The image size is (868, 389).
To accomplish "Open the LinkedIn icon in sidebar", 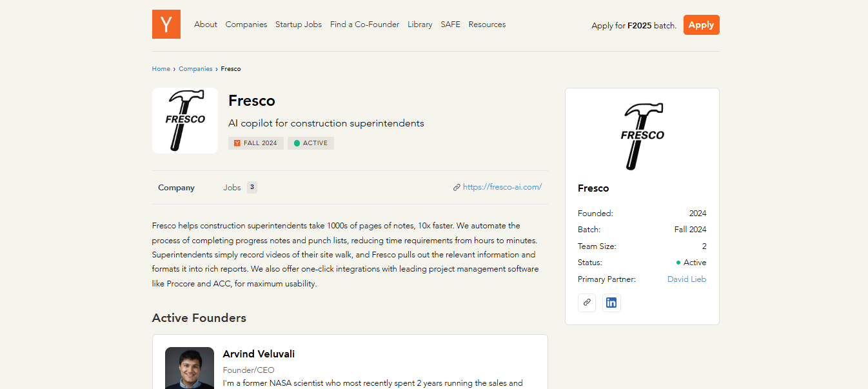I will coord(611,303).
